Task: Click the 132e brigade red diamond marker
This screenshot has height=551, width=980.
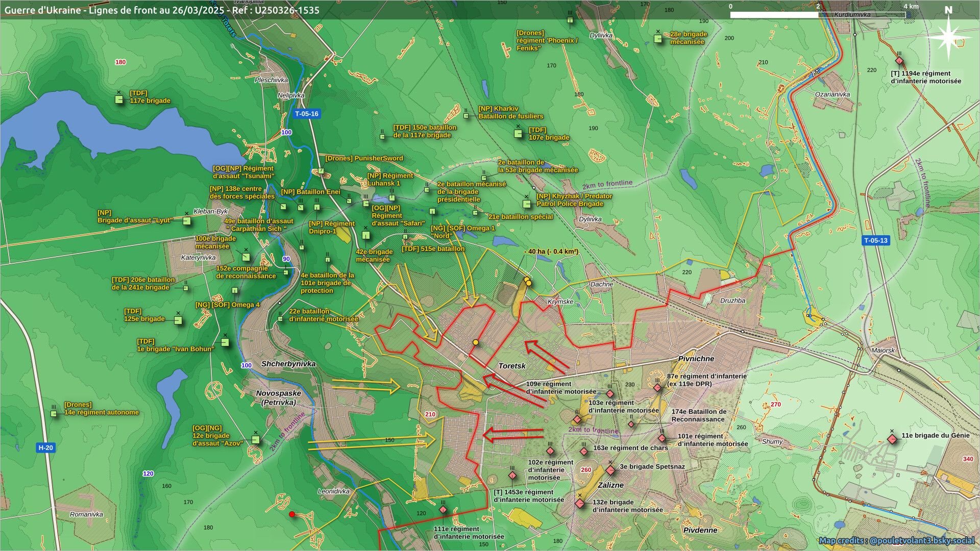Action: tap(579, 504)
